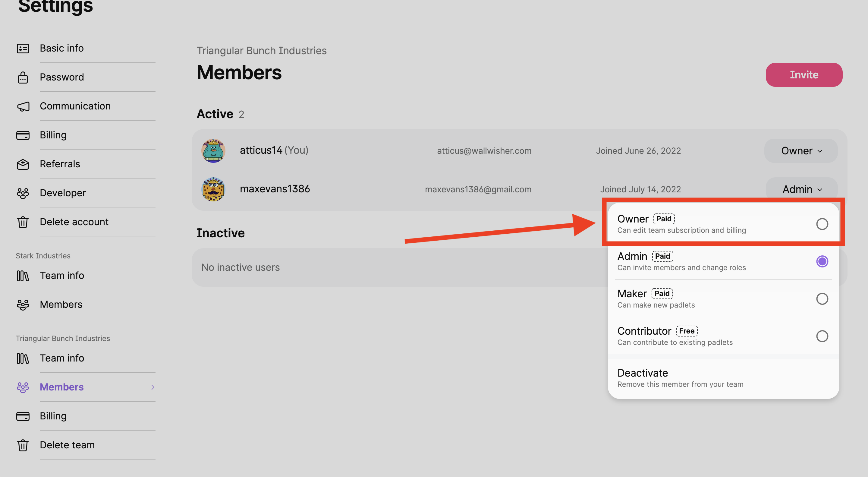Image resolution: width=868 pixels, height=477 pixels.
Task: Click the Paid badge next to Owner
Action: 664,219
